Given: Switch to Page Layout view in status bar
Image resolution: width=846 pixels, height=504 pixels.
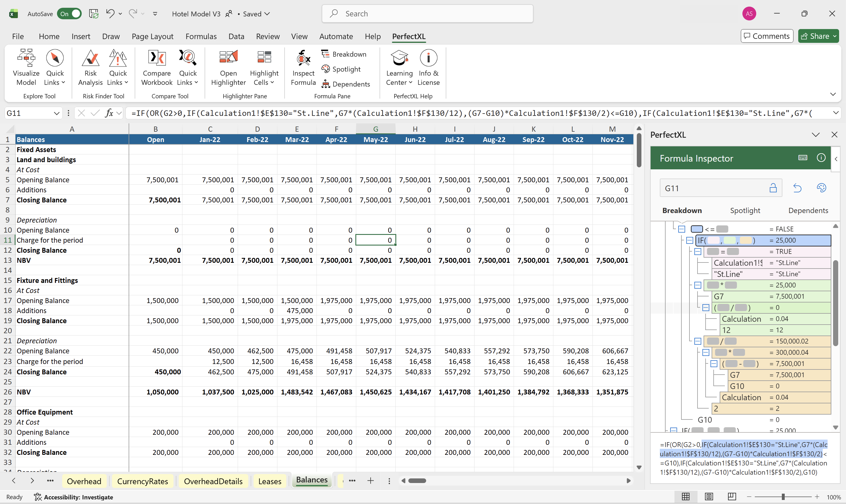Looking at the screenshot, I should point(709,497).
